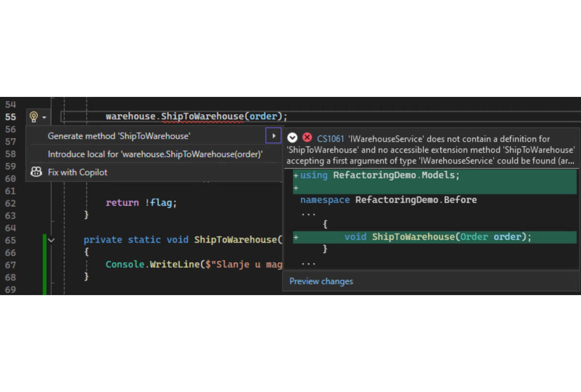Select the 'Fix with Copilot' text

point(77,172)
